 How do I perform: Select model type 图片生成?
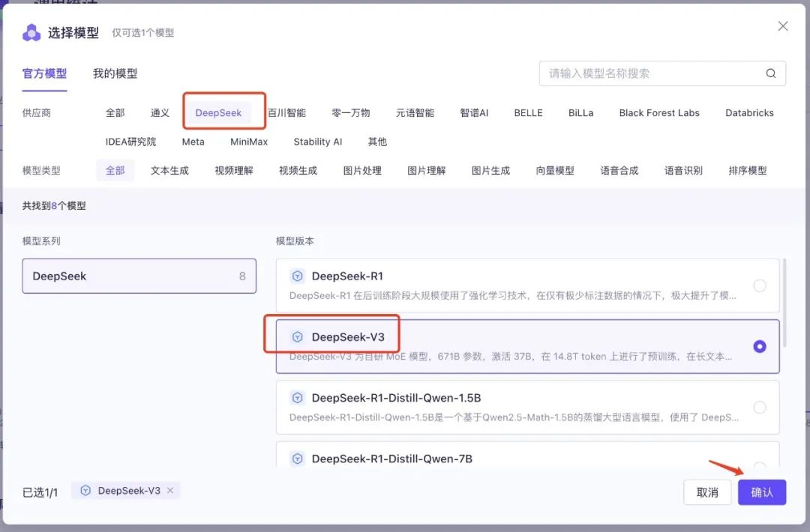[490, 170]
